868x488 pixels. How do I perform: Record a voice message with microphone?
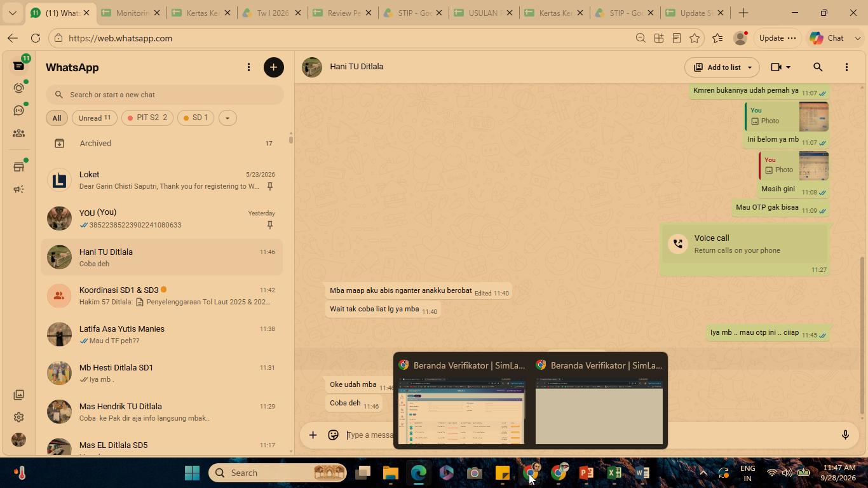(x=845, y=435)
